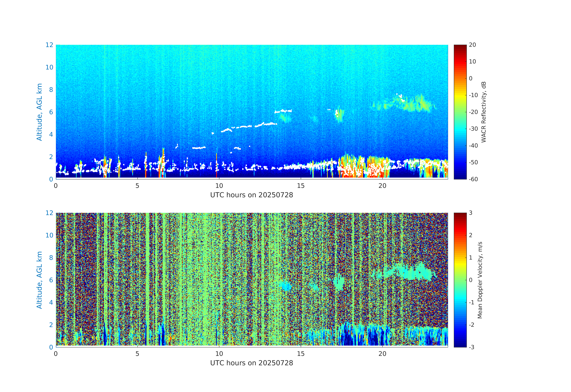Click top plot's x-axis label UTC hours on 20250728
Image resolution: width=571 pixels, height=392 pixels.
(x=252, y=195)
